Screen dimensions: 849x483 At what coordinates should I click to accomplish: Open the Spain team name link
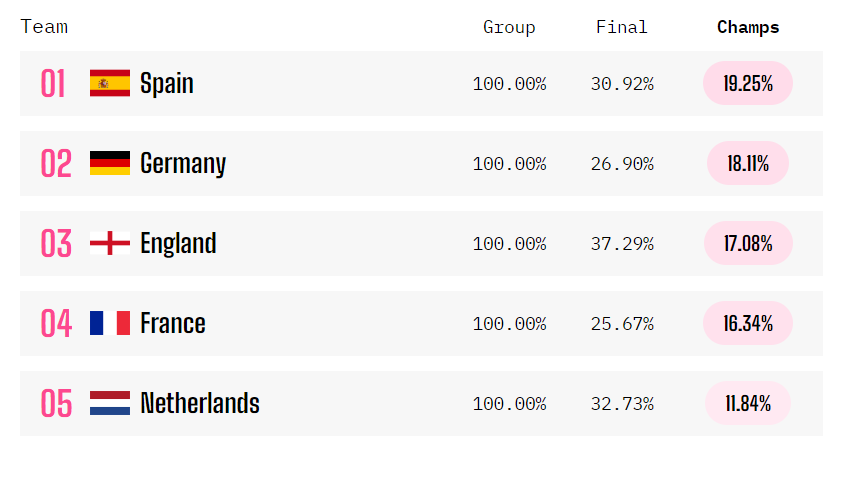[167, 83]
